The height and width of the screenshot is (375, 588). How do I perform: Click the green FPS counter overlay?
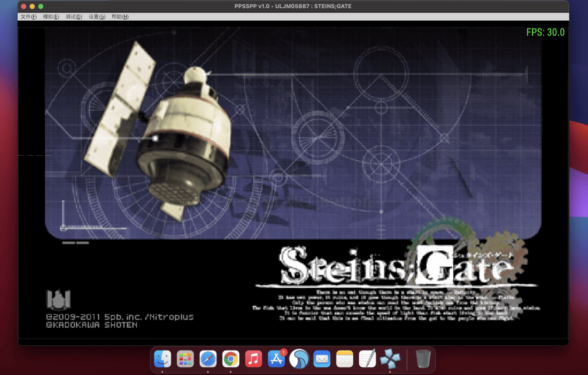click(x=545, y=32)
